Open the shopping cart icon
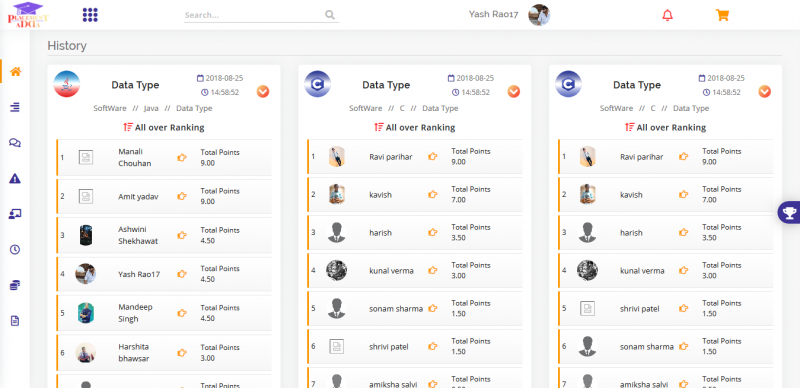 [x=722, y=15]
